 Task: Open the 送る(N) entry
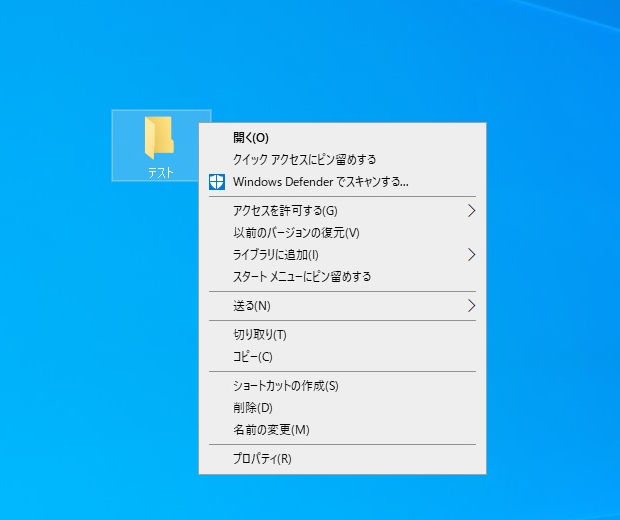click(x=342, y=306)
